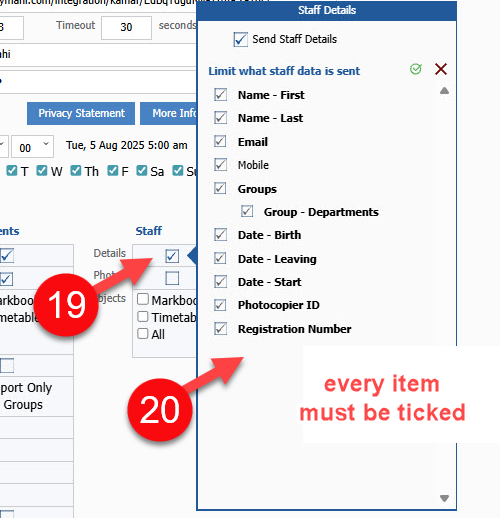Click the More Info button

169,113
